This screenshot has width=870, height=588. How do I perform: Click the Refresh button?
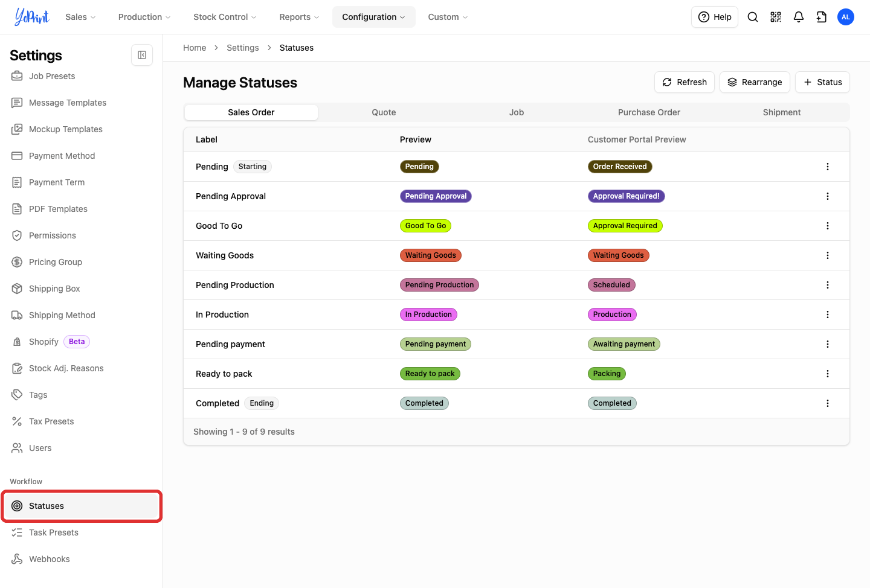click(x=685, y=82)
